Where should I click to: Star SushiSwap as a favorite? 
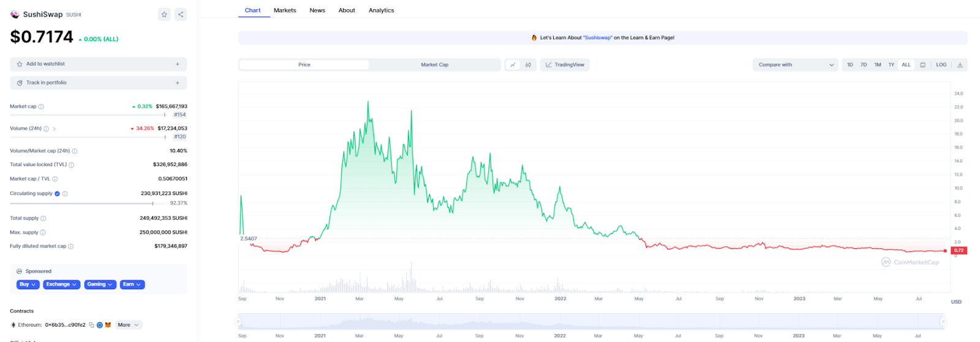tap(164, 14)
